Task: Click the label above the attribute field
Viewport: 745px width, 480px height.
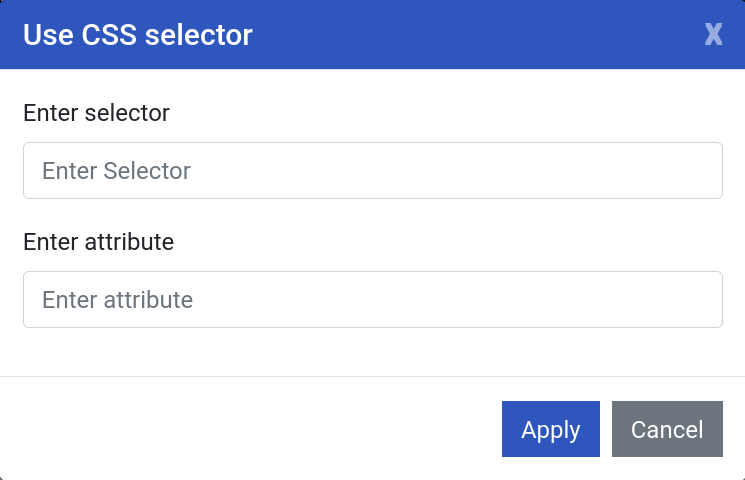Action: [x=98, y=242]
